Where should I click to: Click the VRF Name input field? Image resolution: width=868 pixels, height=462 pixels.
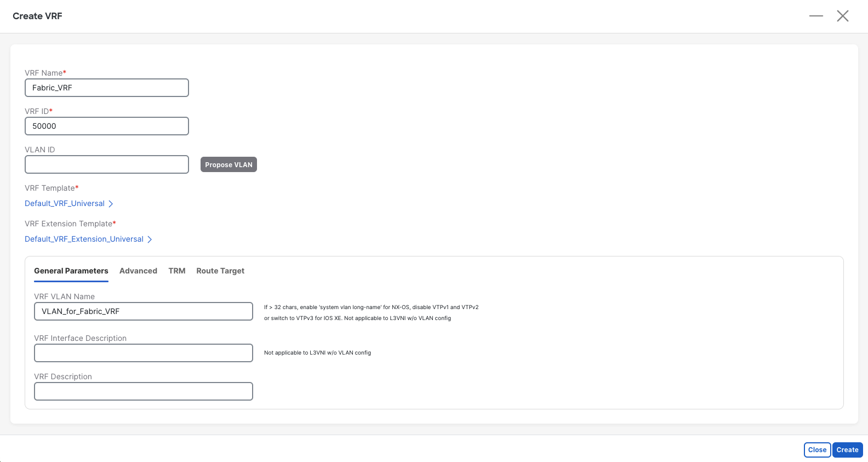click(107, 88)
